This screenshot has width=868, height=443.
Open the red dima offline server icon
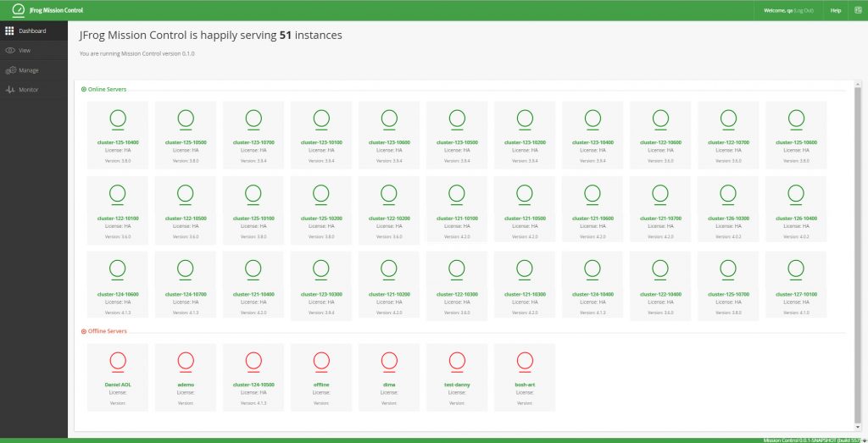389,363
